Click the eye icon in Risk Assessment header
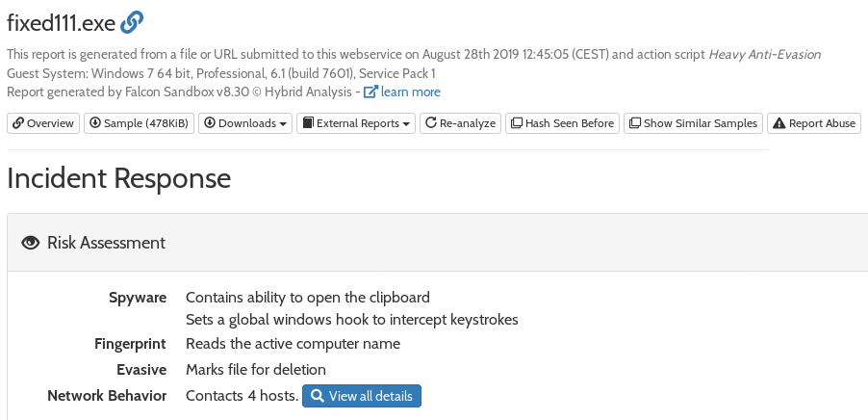 click(31, 243)
